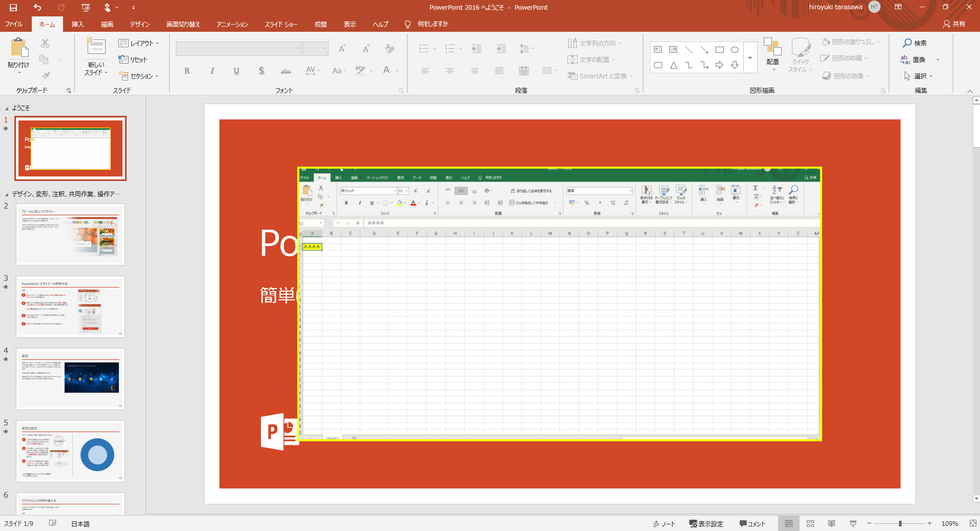Click the Save icon in the title bar

pos(13,7)
